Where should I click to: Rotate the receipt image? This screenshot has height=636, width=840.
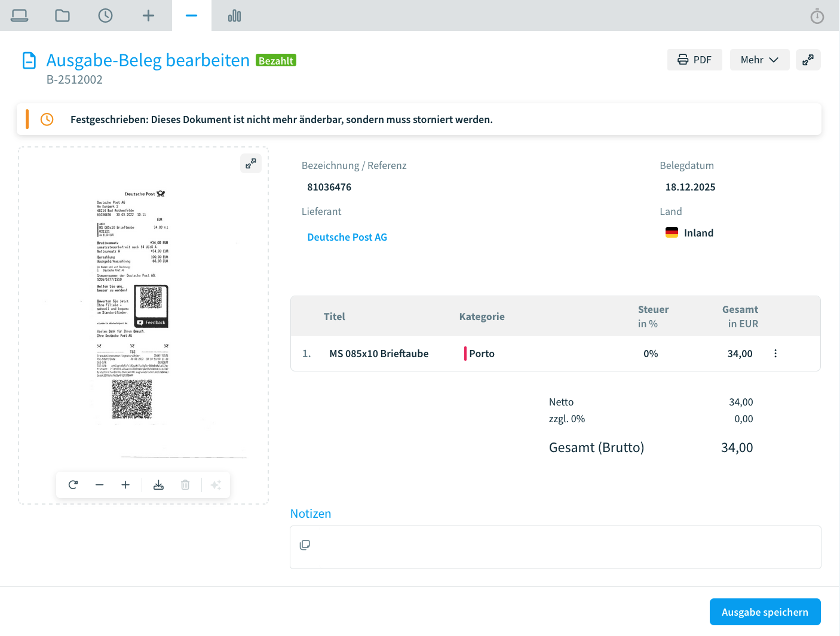[73, 485]
